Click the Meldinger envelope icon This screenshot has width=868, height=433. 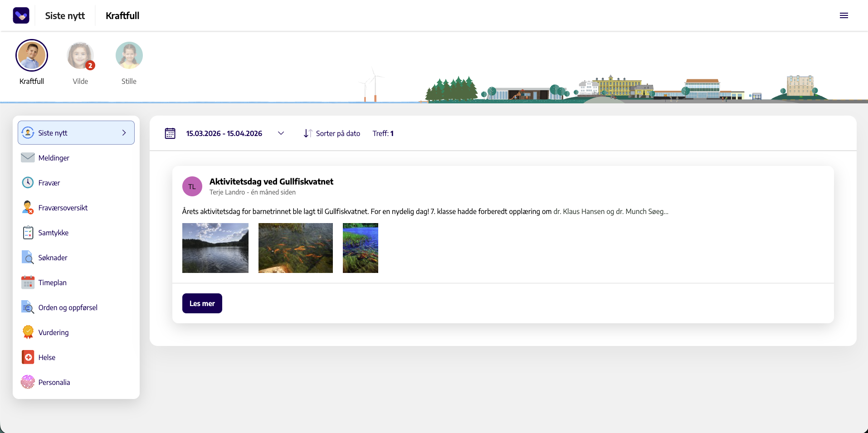[x=28, y=157]
